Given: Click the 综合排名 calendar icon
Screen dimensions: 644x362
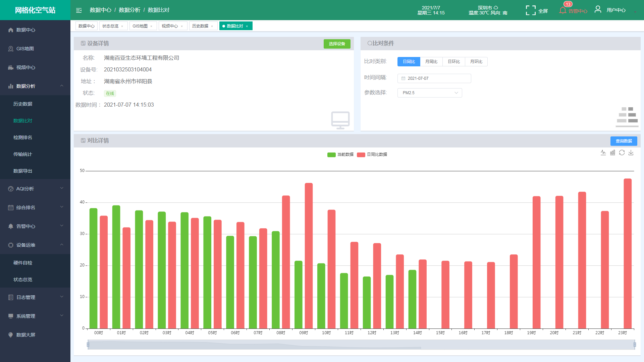Looking at the screenshot, I should 11,207.
